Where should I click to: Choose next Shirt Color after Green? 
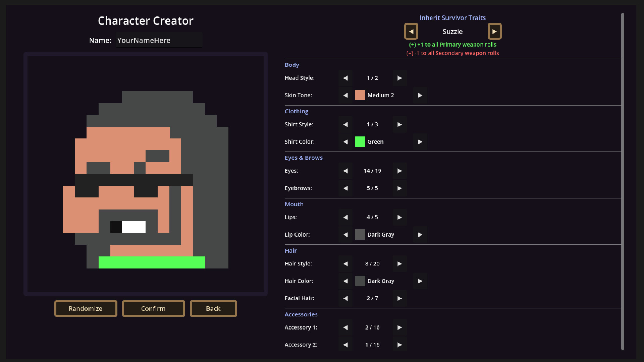coord(420,142)
